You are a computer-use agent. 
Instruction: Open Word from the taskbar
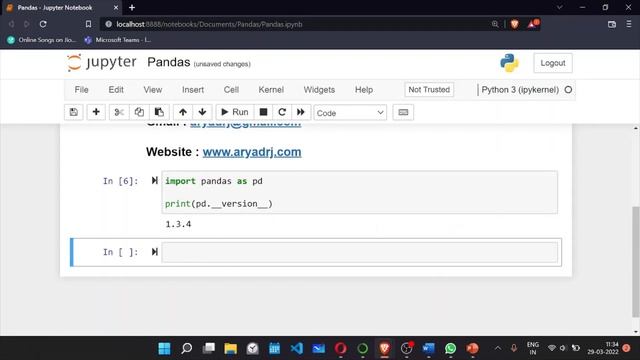pos(429,348)
